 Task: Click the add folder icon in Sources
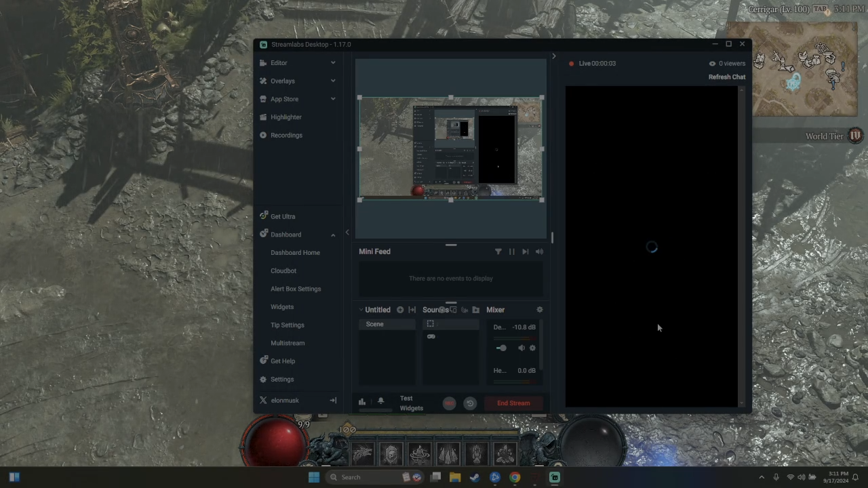click(475, 310)
